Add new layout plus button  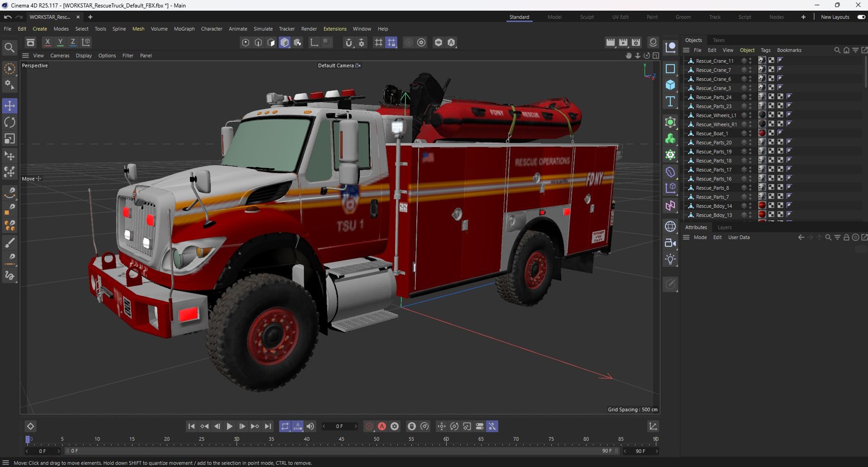(803, 17)
